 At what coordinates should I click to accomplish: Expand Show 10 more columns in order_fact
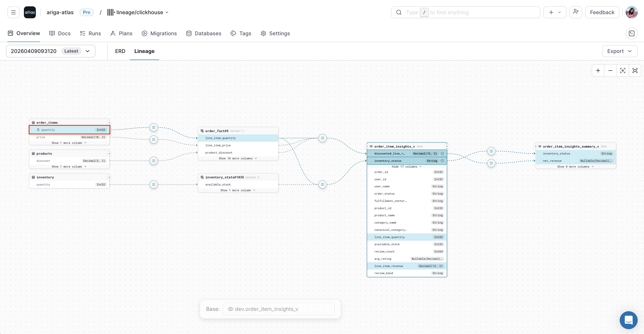pyautogui.click(x=238, y=158)
